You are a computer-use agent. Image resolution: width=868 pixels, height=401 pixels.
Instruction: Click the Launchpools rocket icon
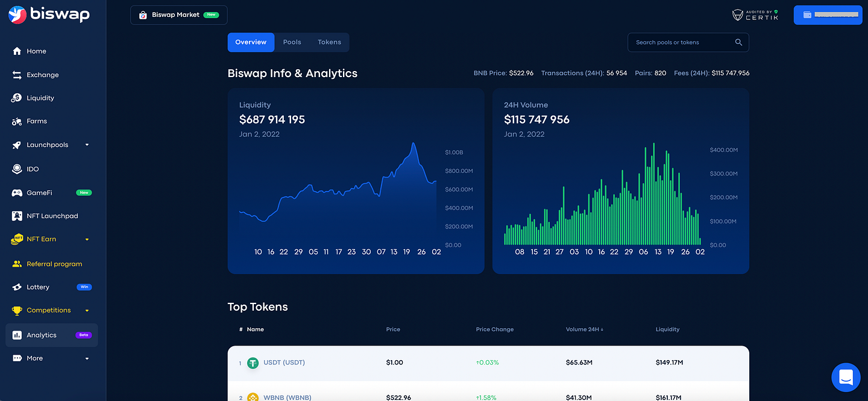(x=17, y=145)
